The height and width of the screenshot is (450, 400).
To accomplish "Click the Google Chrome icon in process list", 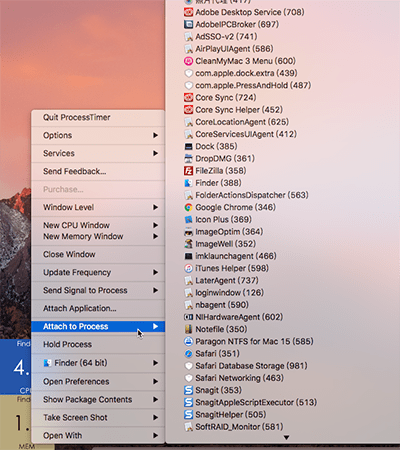I will [188, 207].
